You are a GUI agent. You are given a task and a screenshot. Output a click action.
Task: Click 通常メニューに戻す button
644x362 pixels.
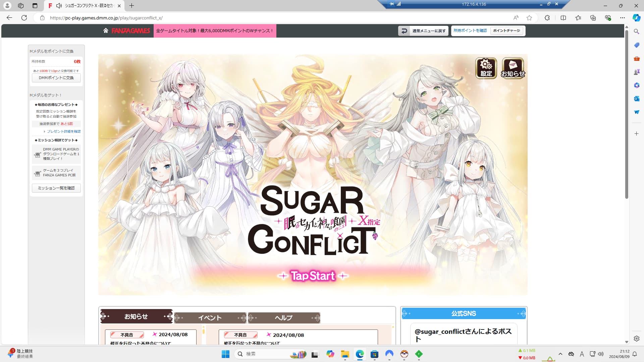tap(423, 31)
